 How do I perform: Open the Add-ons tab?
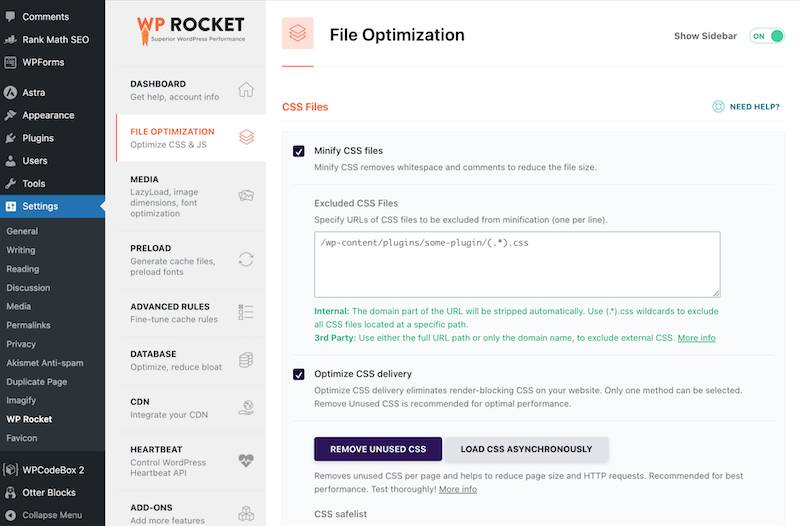(191, 510)
